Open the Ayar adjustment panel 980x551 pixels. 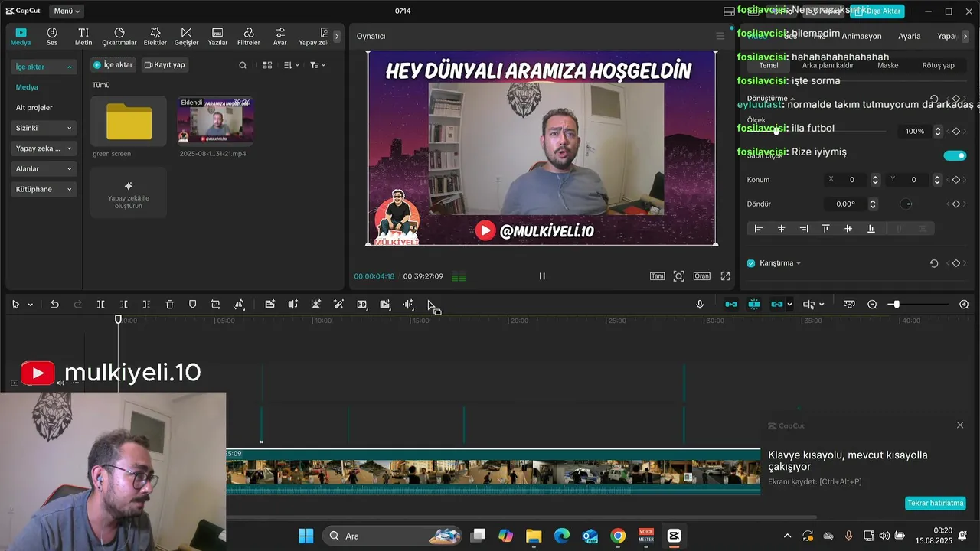280,37
